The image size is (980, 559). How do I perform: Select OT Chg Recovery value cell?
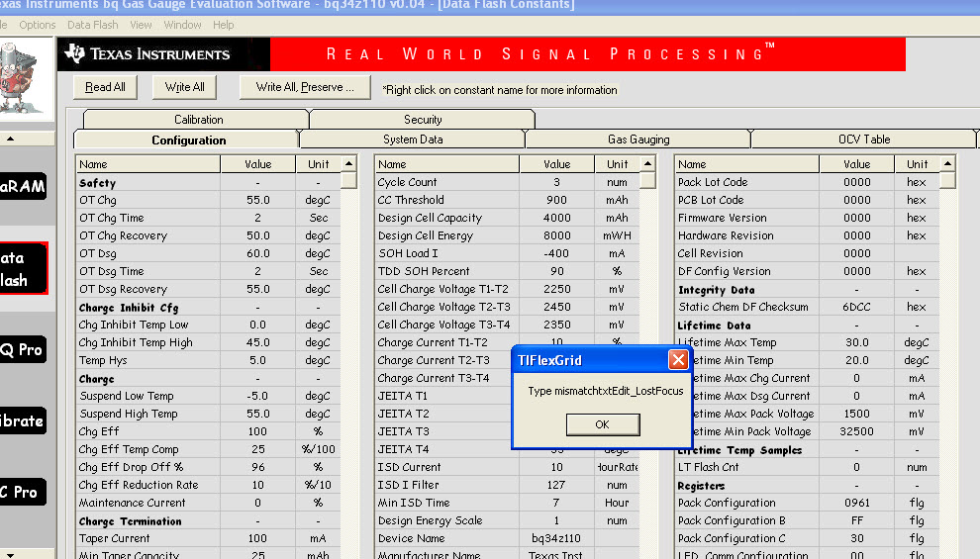257,235
